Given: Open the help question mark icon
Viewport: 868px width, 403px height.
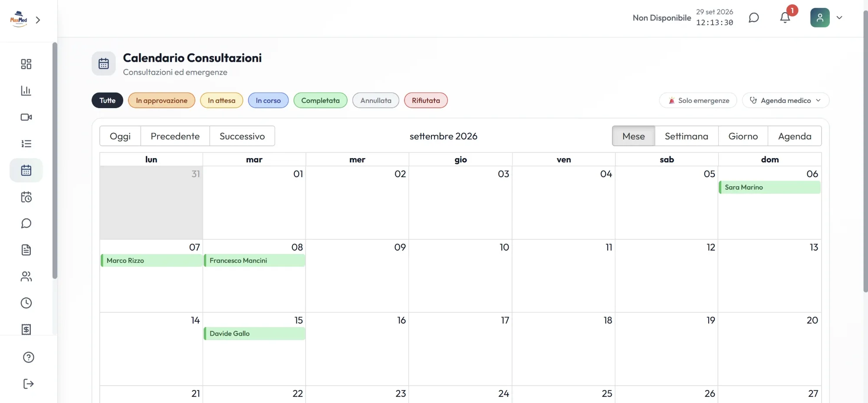Looking at the screenshot, I should click(28, 357).
